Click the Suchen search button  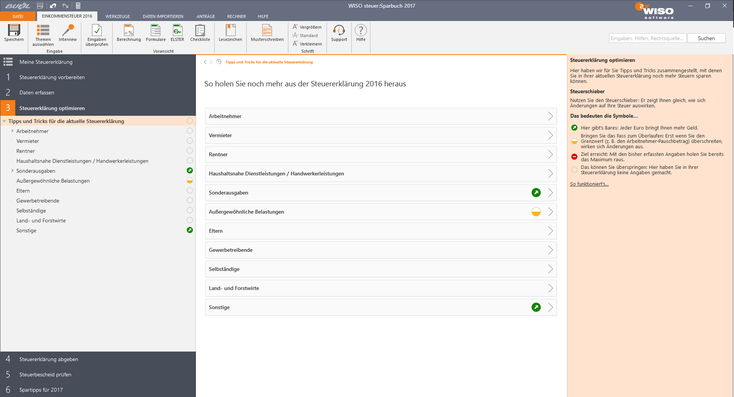706,38
